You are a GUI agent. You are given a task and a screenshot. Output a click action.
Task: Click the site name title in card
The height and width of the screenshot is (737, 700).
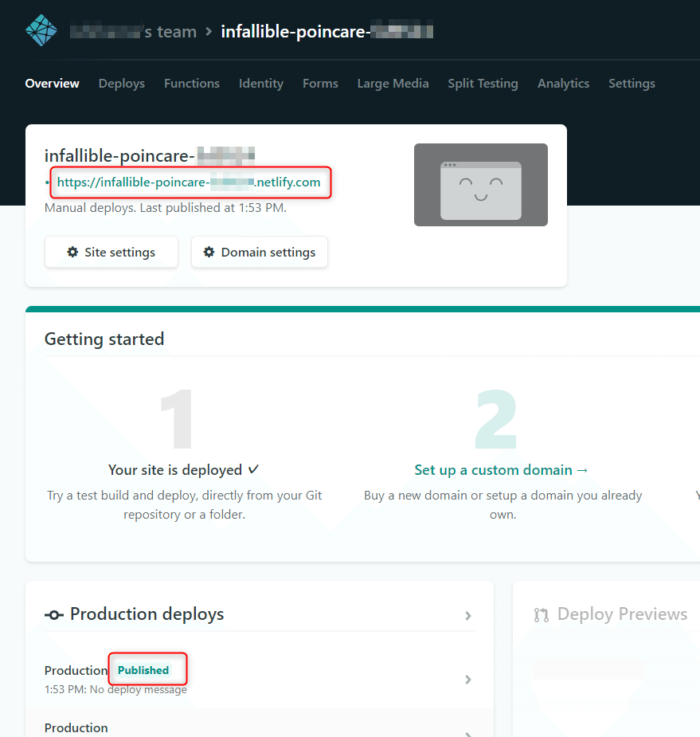[150, 155]
